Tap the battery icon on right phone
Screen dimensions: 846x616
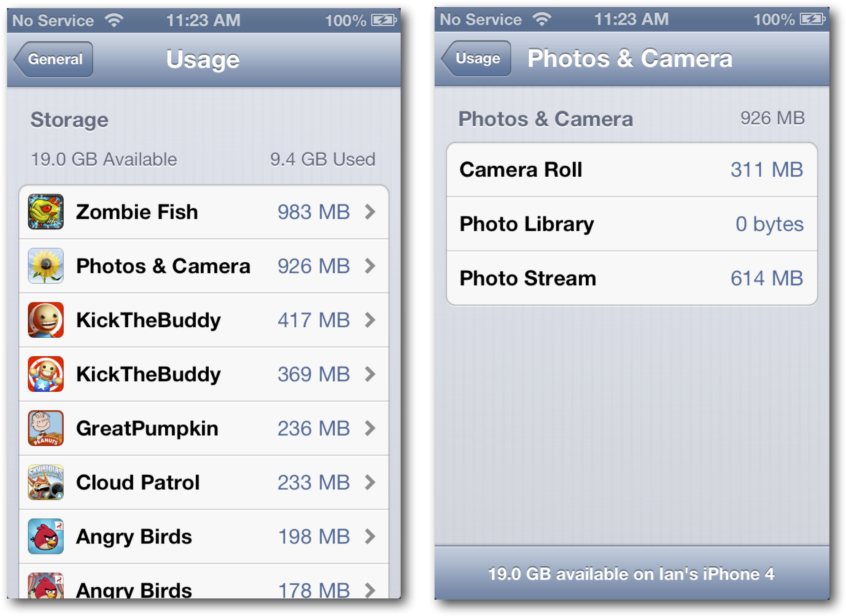812,19
